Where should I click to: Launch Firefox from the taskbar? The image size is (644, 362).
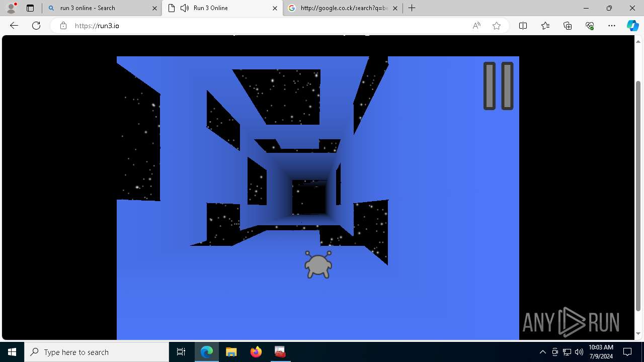256,352
